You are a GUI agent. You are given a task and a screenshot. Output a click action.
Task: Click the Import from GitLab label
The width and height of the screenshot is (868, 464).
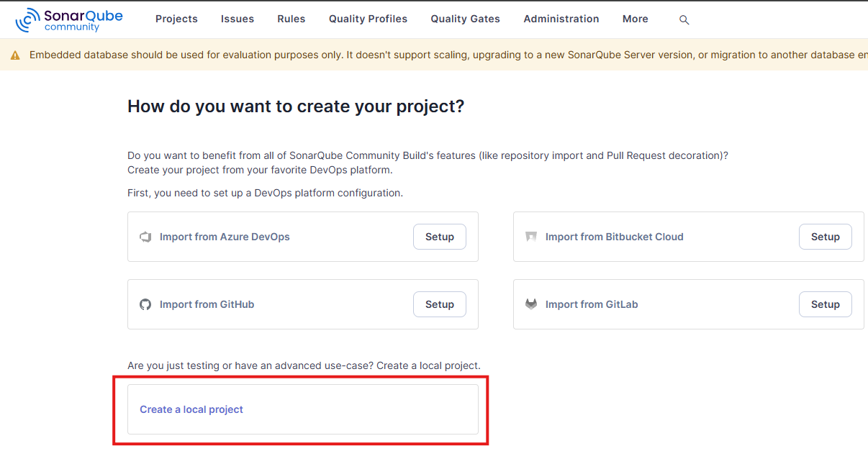click(x=592, y=304)
